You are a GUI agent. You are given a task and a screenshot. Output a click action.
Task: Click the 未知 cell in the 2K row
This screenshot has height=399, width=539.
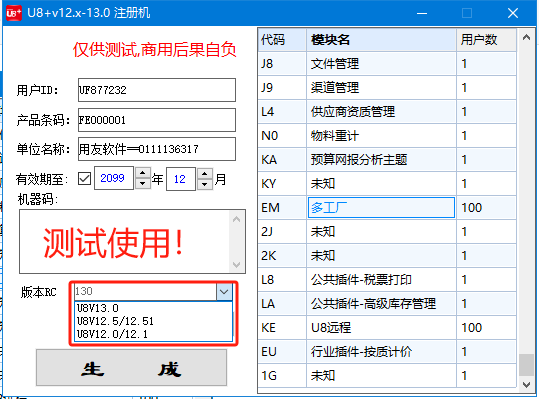pos(381,256)
